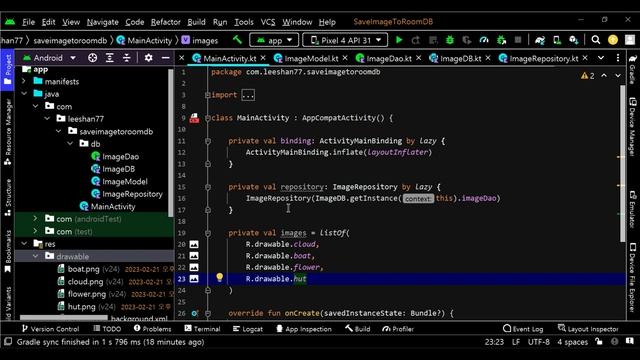640x360 pixels.
Task: Open the Problems tool window
Action: pos(153,329)
